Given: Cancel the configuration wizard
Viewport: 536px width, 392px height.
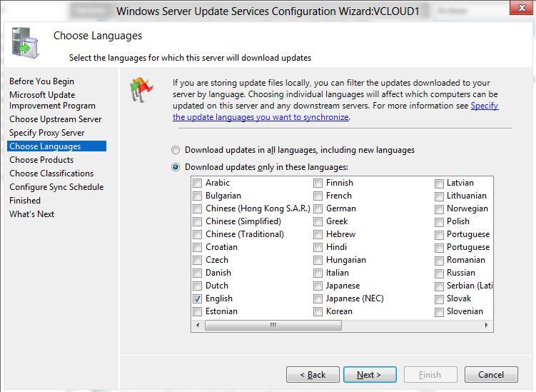Looking at the screenshot, I should pos(490,374).
